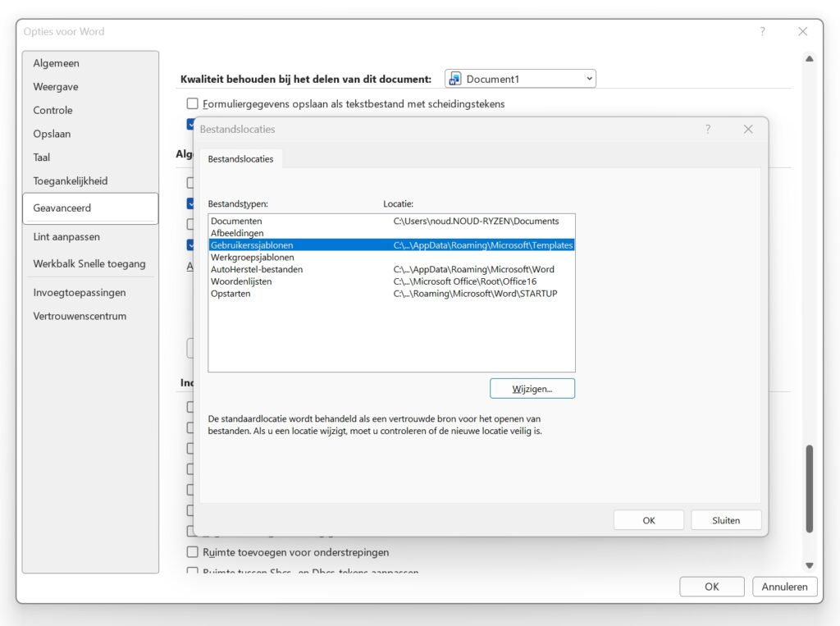Open the Vertrouwenscentrum category
840x626 pixels.
90,316
